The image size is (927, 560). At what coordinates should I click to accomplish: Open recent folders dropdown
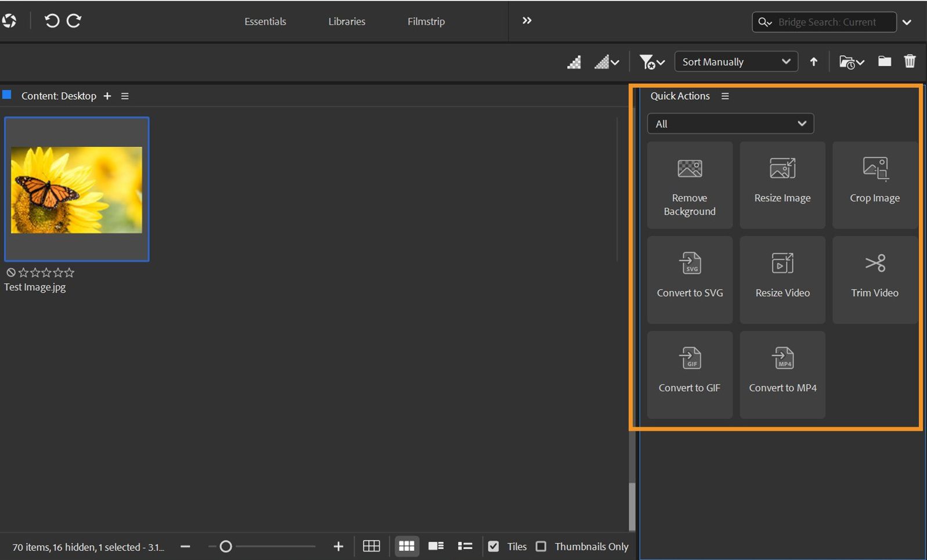(852, 62)
